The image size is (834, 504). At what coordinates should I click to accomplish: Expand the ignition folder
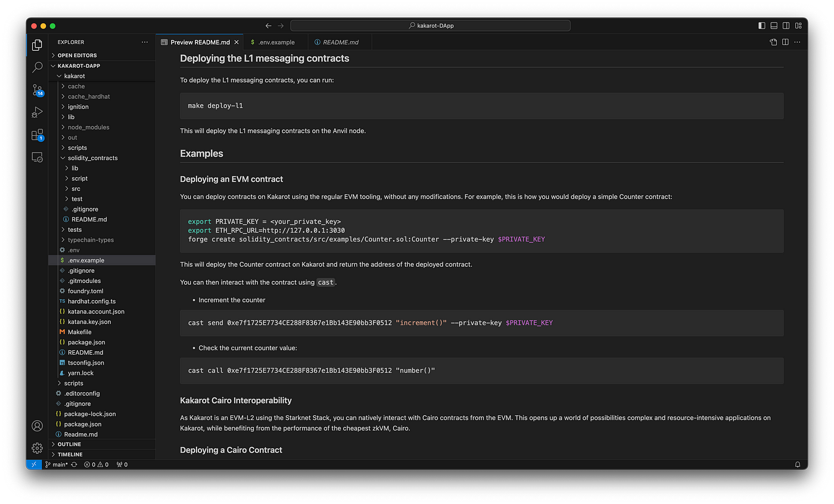[x=102, y=107]
